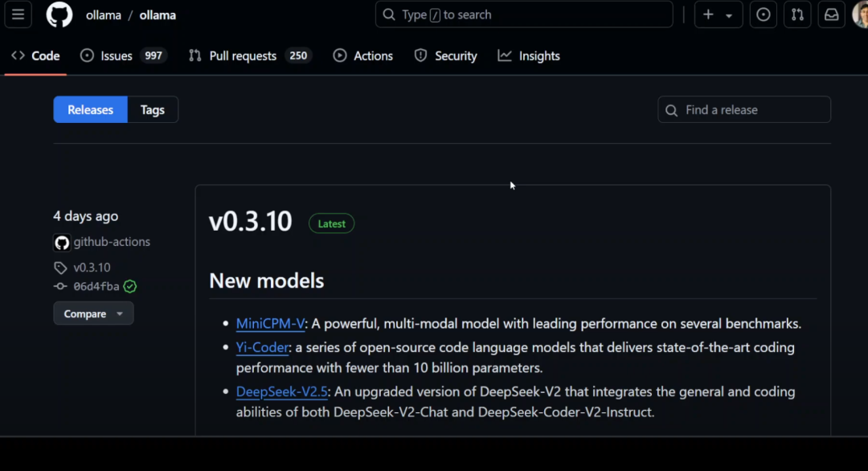Click the Issues count badge 997
868x471 pixels.
pyautogui.click(x=154, y=56)
